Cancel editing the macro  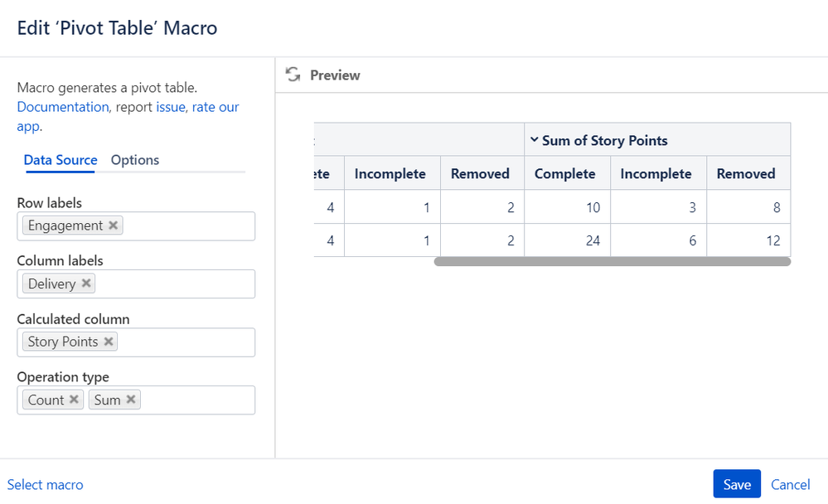pos(790,484)
